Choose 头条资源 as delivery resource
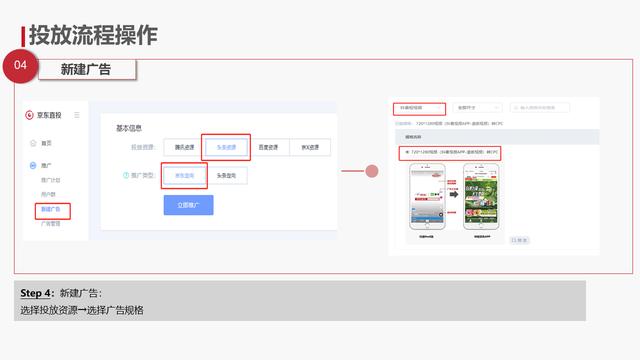 point(227,147)
